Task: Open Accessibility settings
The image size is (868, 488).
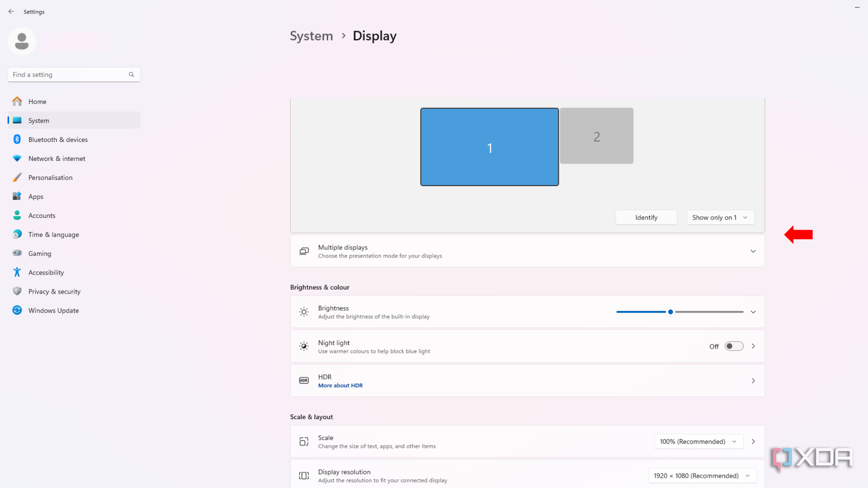Action: tap(46, 272)
